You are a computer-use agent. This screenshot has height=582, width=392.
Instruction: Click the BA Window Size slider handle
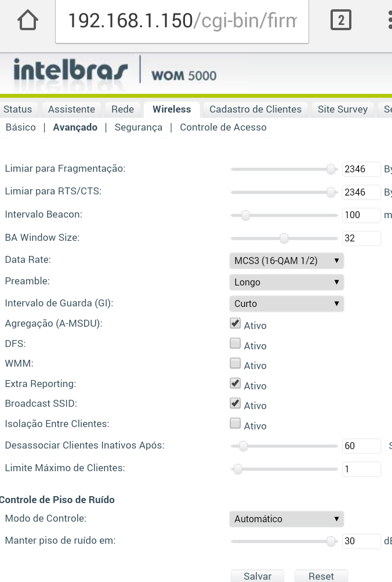point(284,238)
